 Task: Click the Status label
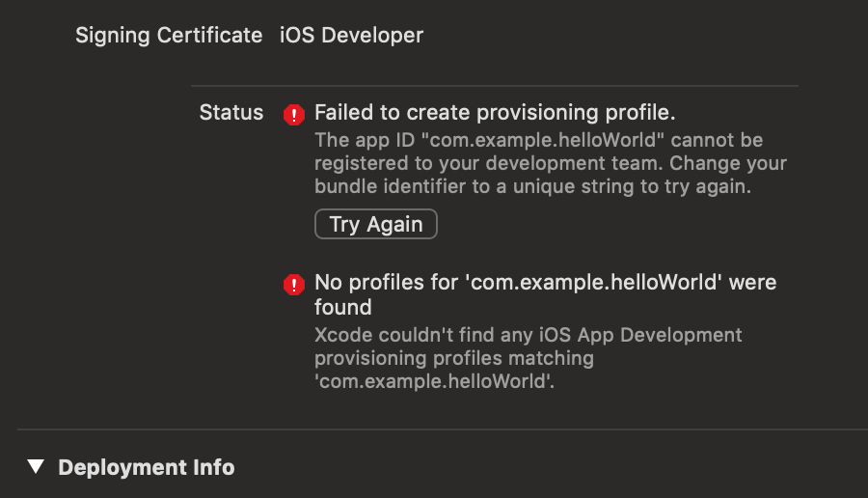[x=231, y=113]
